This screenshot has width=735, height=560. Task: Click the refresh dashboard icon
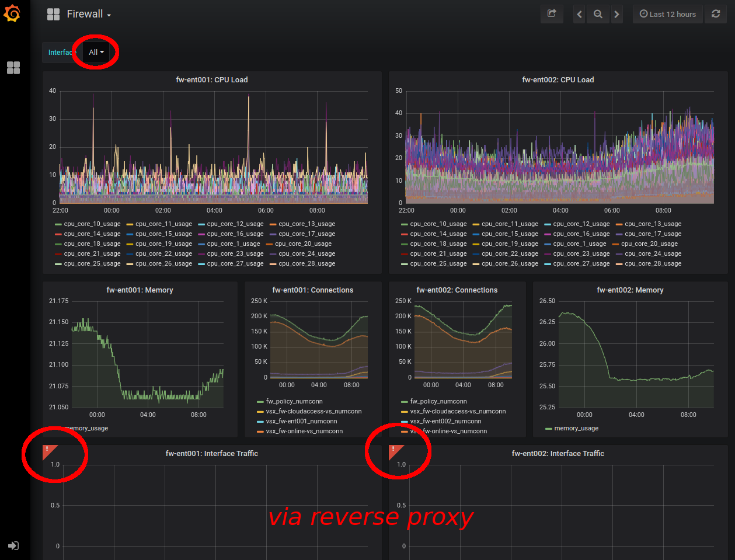[x=716, y=13]
